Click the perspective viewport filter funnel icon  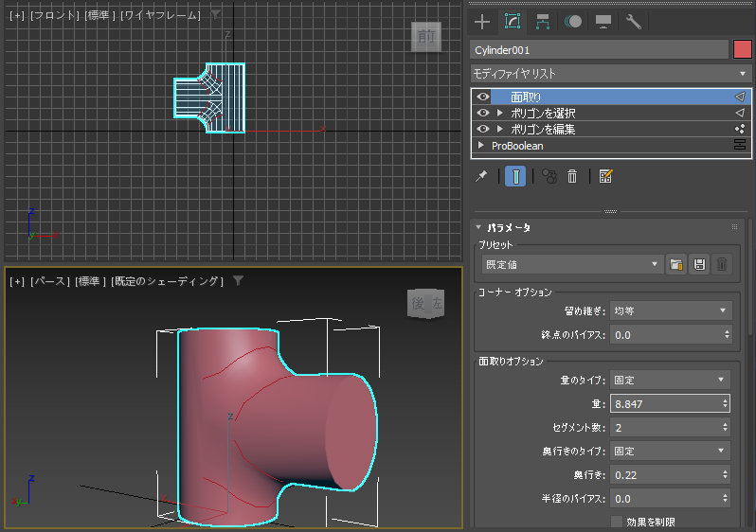(238, 280)
